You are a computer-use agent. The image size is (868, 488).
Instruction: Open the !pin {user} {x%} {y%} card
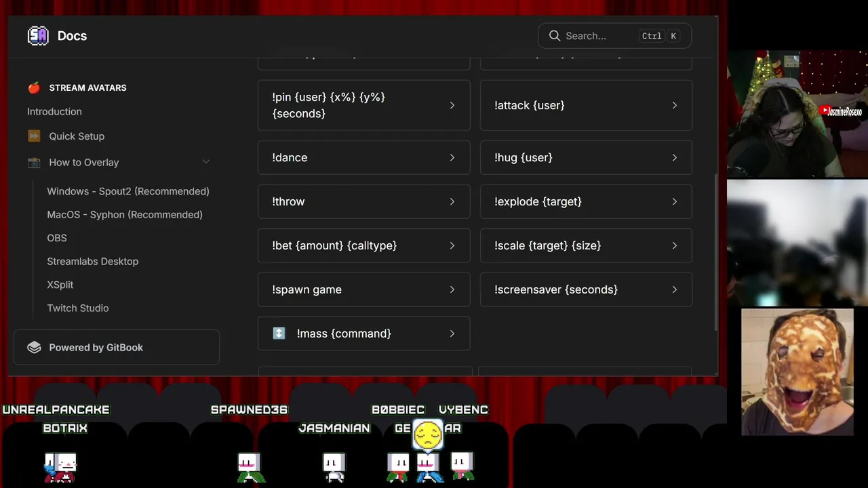tap(364, 105)
